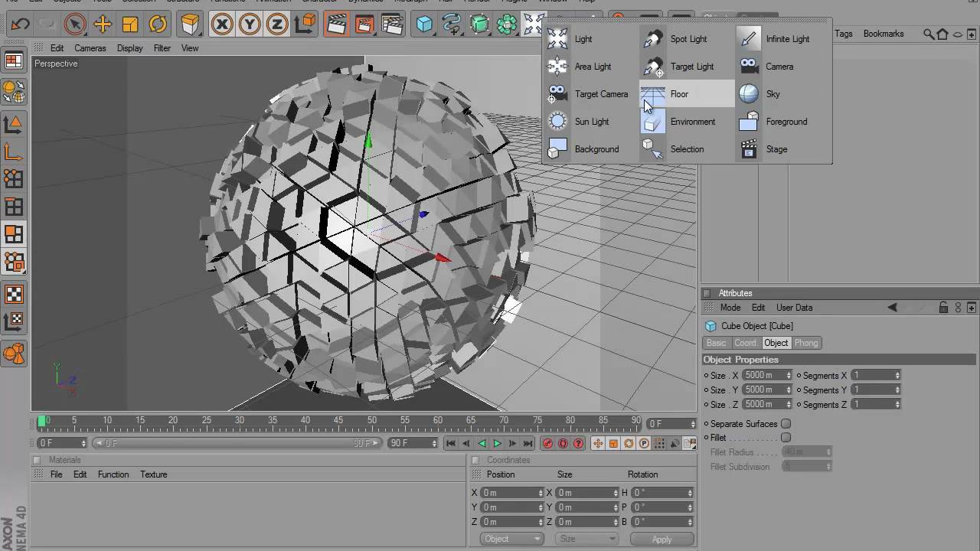Go to the start of the animation
The width and height of the screenshot is (980, 551).
coord(451,444)
